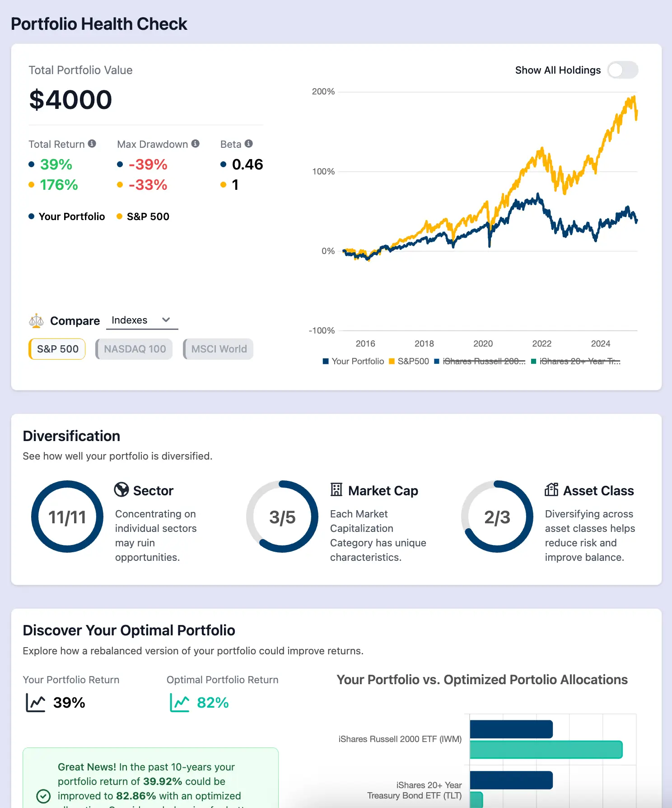Deselect the S&P 500 comparison chip
The width and height of the screenshot is (672, 808).
click(56, 349)
